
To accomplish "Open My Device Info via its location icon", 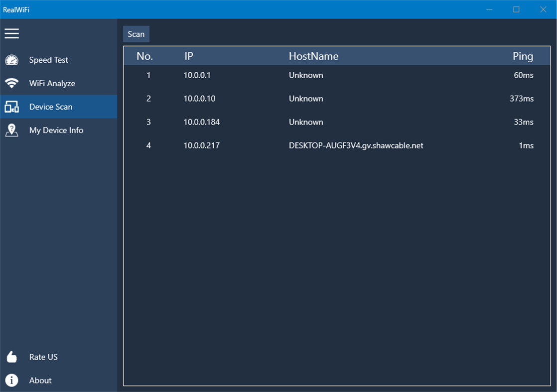I will point(12,130).
